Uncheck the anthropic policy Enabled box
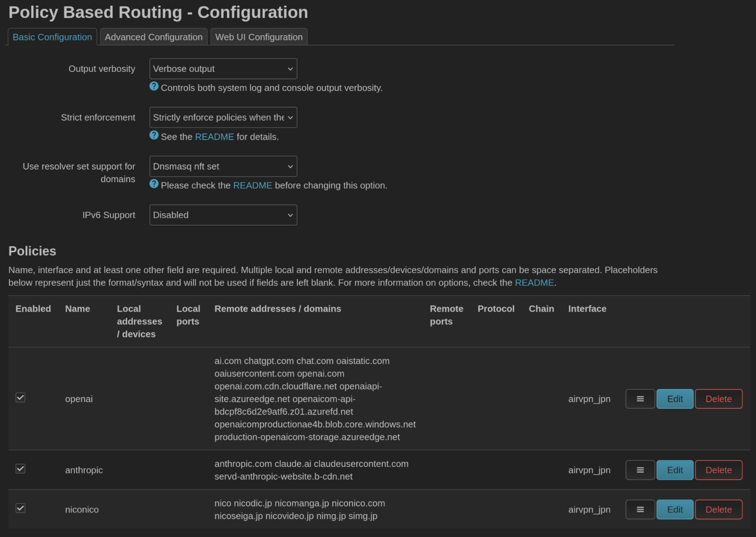756x537 pixels. click(21, 469)
